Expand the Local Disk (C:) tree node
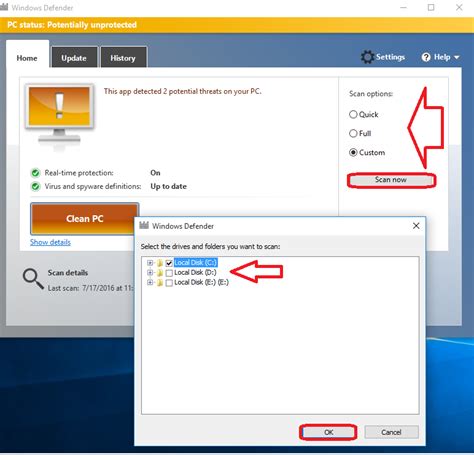The image size is (474, 455). pos(150,263)
